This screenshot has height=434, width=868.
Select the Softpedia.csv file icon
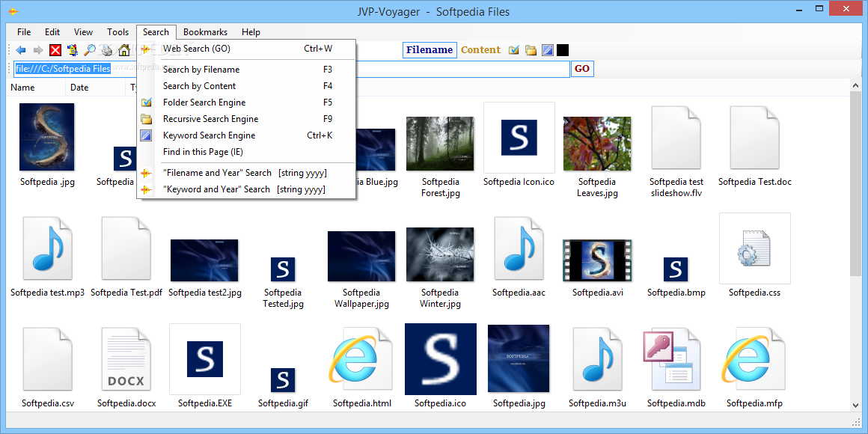(48, 358)
